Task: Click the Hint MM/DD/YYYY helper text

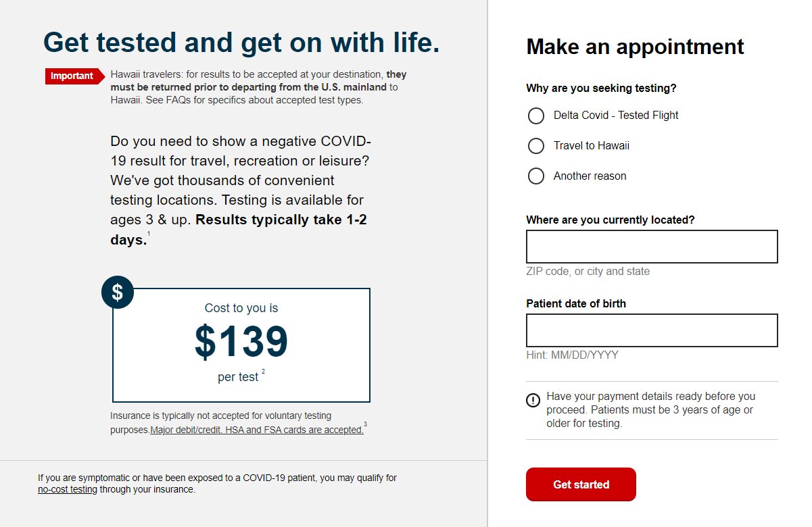Action: point(572,355)
